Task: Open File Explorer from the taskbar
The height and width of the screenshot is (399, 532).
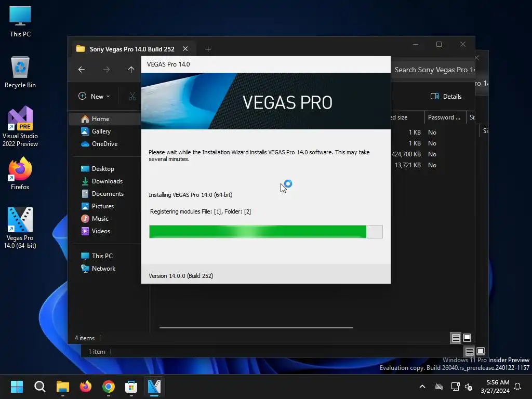Action: pos(63,387)
